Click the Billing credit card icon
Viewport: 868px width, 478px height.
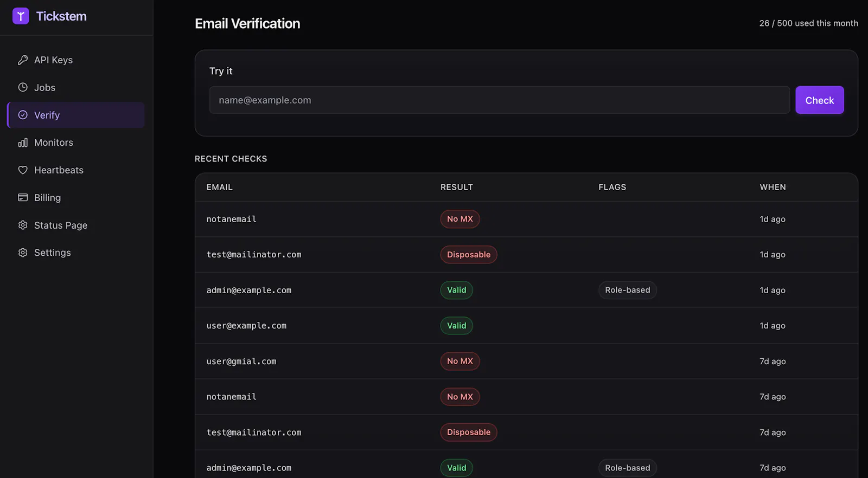(23, 197)
